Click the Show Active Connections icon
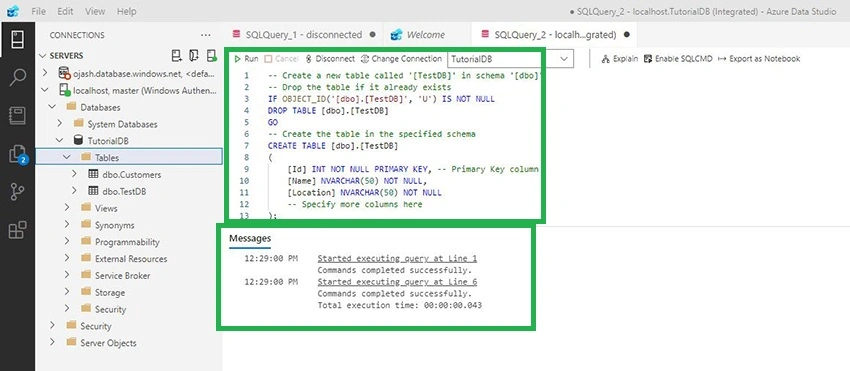850x371 pixels. (x=211, y=55)
